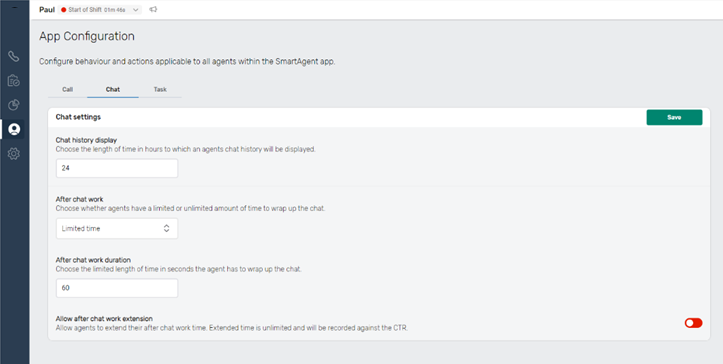Switch to the Call tab

pyautogui.click(x=68, y=90)
